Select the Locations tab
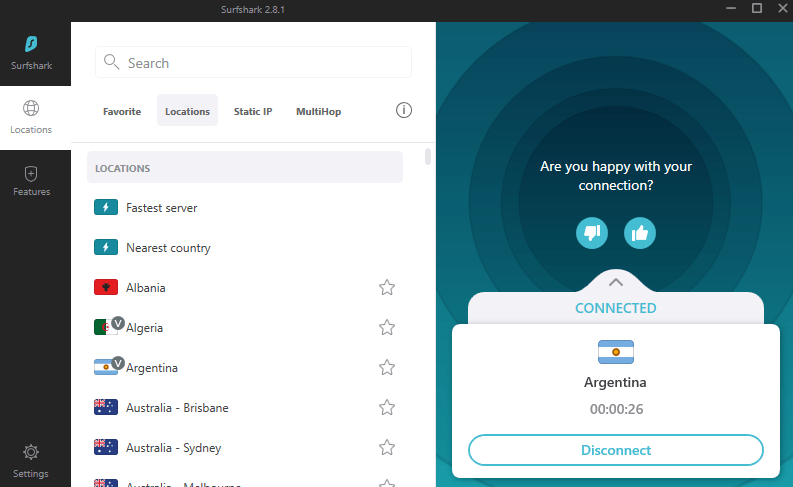 (187, 110)
